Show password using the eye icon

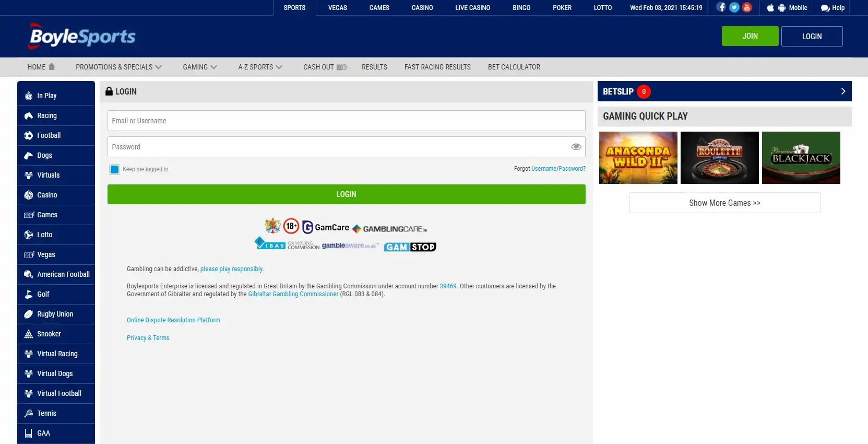tap(576, 147)
